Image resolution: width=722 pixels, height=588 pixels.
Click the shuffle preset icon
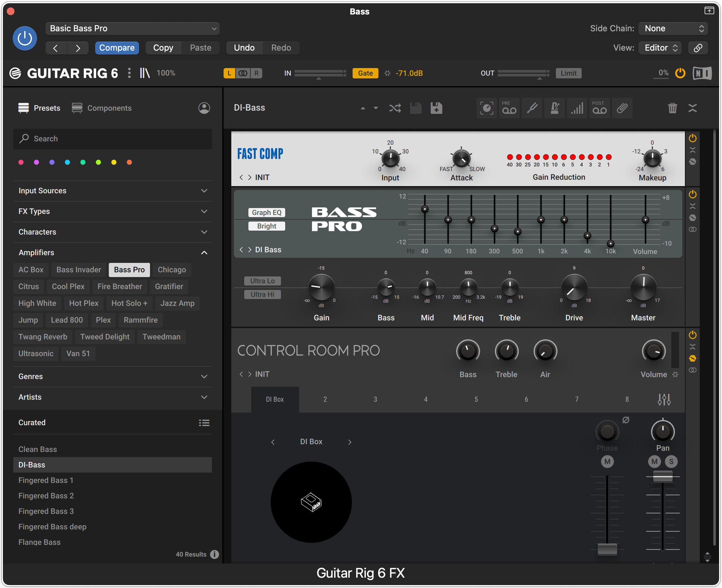click(395, 108)
